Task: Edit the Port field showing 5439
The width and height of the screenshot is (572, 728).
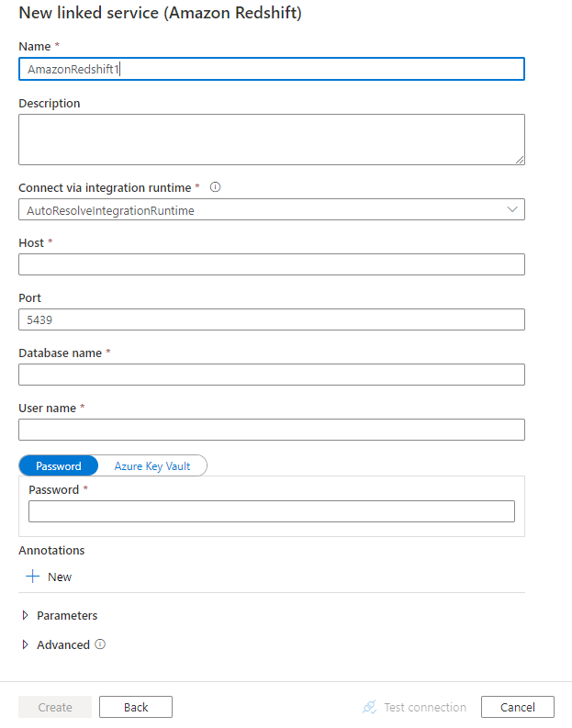Action: [272, 319]
